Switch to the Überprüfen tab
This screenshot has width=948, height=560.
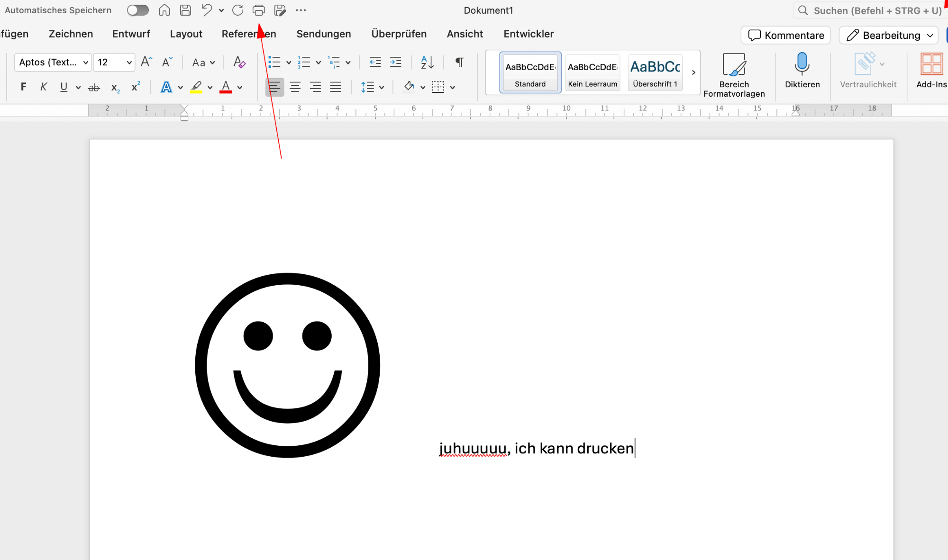coord(399,34)
